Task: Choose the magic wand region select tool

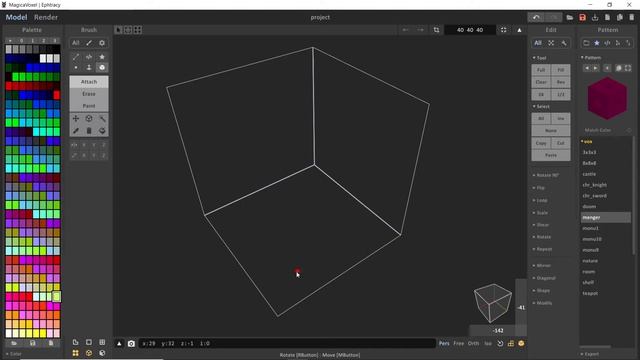Action: tap(102, 118)
